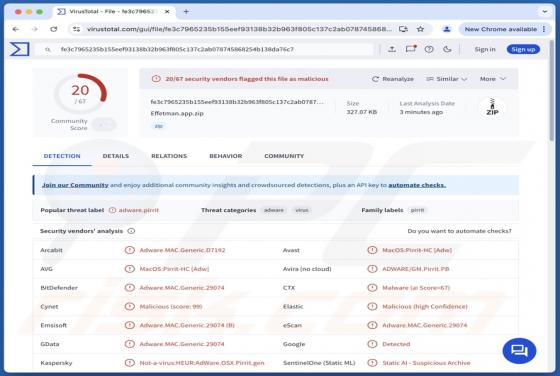Click Do you want to automate checks?

pyautogui.click(x=459, y=231)
